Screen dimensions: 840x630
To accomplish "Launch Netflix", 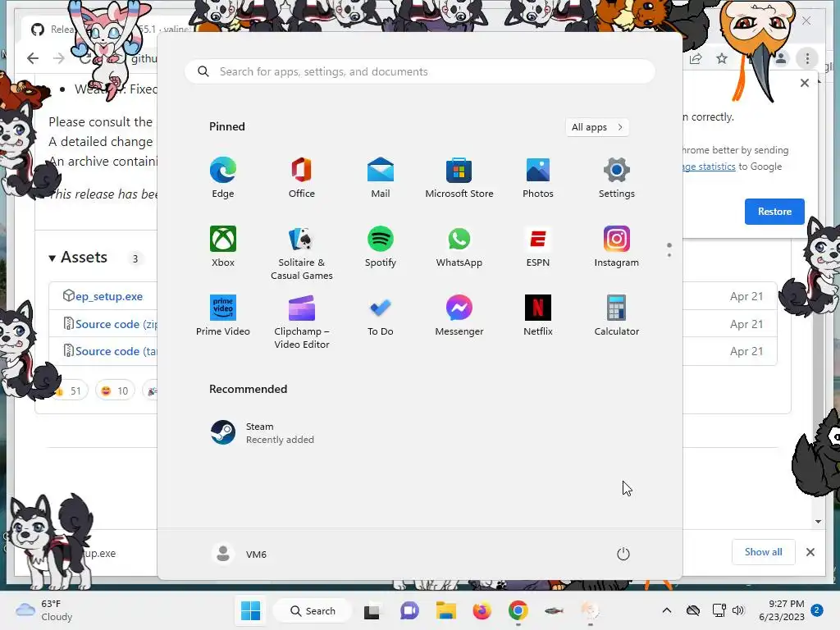I will [x=538, y=316].
